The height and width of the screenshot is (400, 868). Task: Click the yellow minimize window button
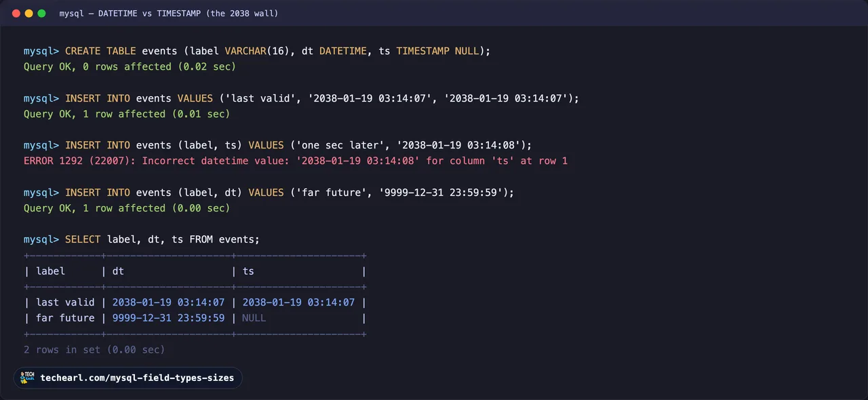pyautogui.click(x=28, y=14)
